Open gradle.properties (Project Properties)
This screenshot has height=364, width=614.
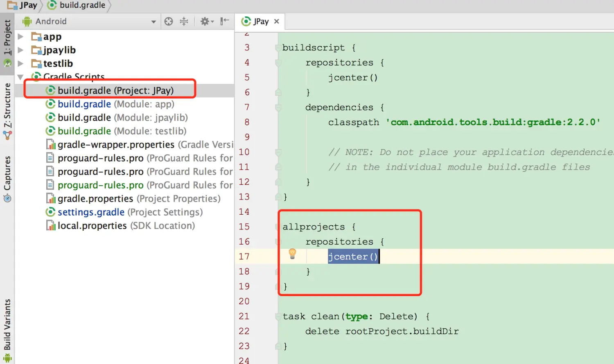133,198
